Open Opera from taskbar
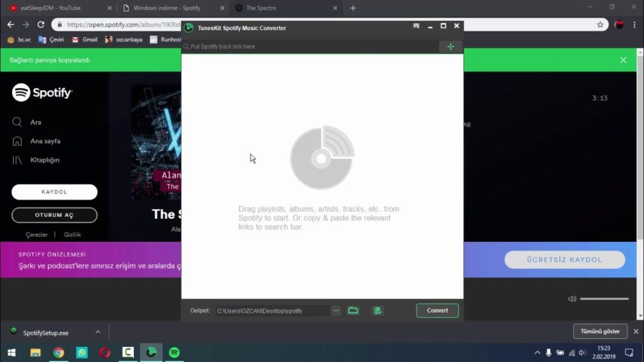644x362 pixels. click(x=105, y=353)
